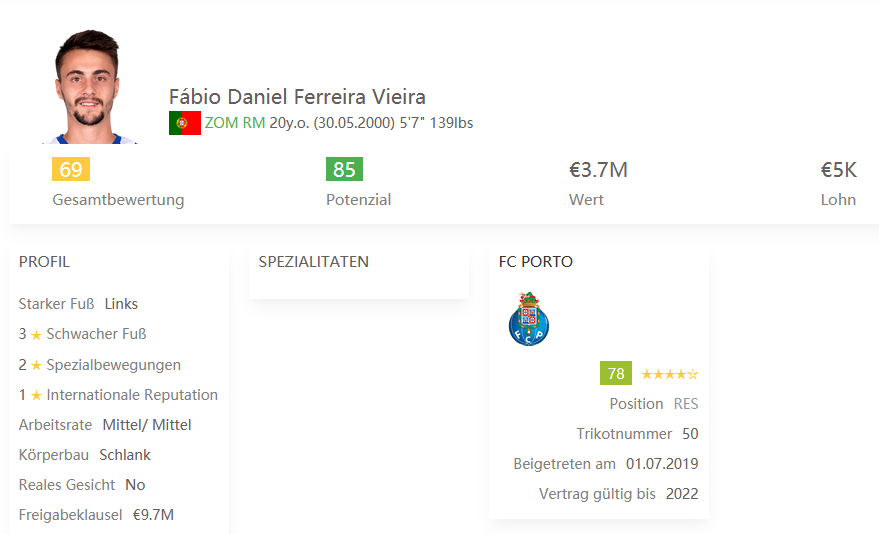Open the player's face photo

tap(90, 87)
